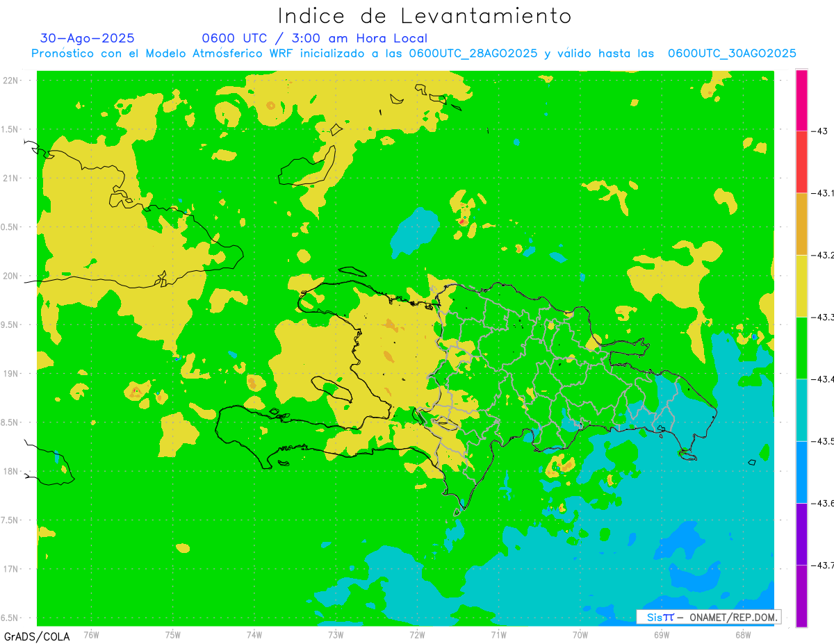Click the '-43.6' legend value
This screenshot has width=834, height=644.
click(822, 503)
